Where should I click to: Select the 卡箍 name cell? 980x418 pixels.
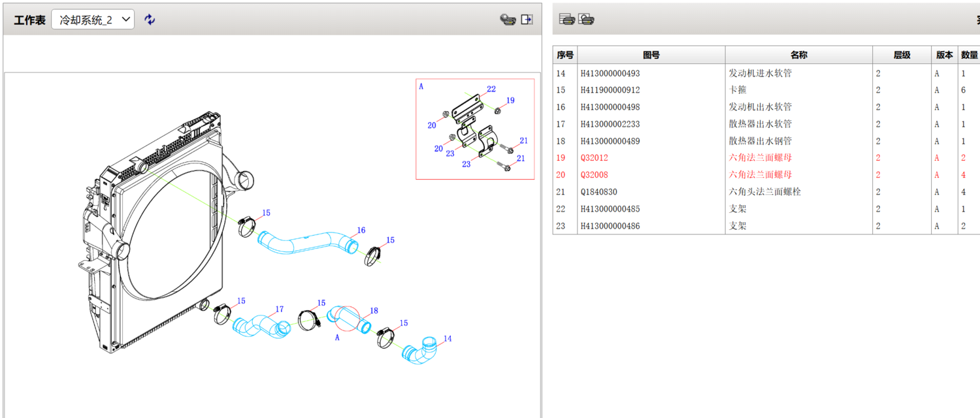pyautogui.click(x=738, y=90)
